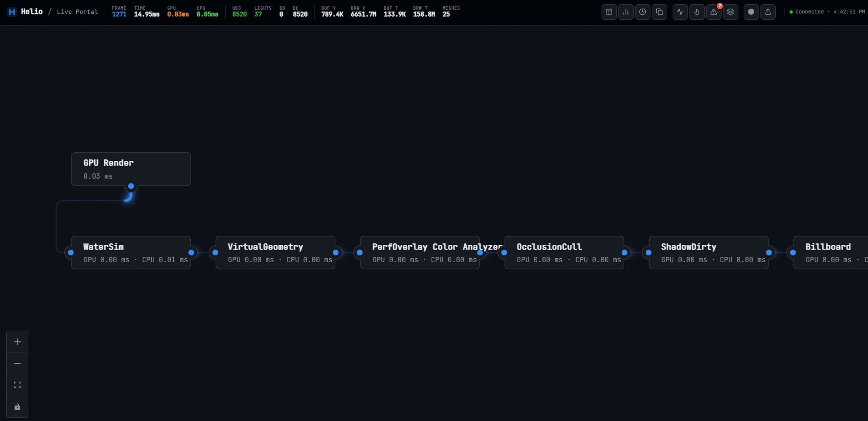The image size is (868, 421).
Task: Zoom out with the minus button
Action: (17, 363)
